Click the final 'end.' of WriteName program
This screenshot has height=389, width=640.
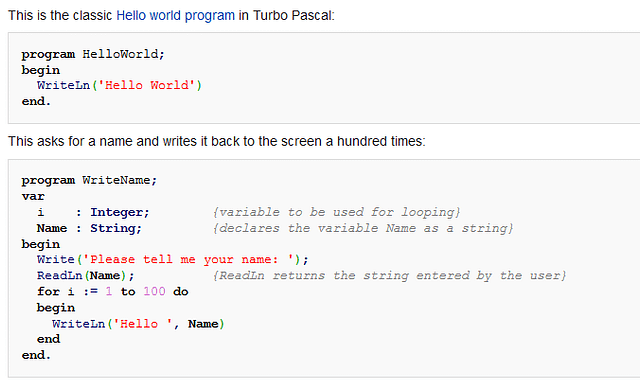point(36,355)
